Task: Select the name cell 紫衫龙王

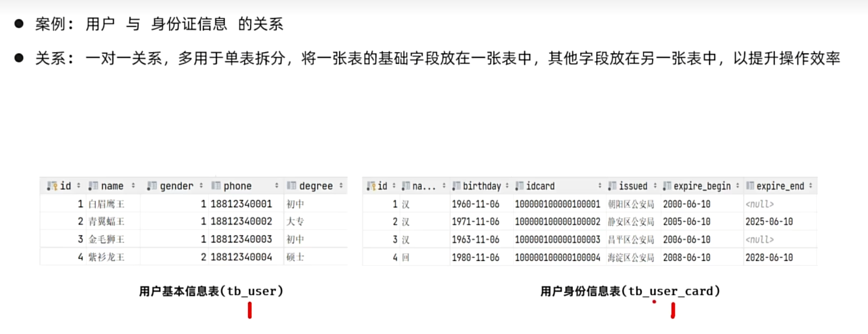Action: 107,257
